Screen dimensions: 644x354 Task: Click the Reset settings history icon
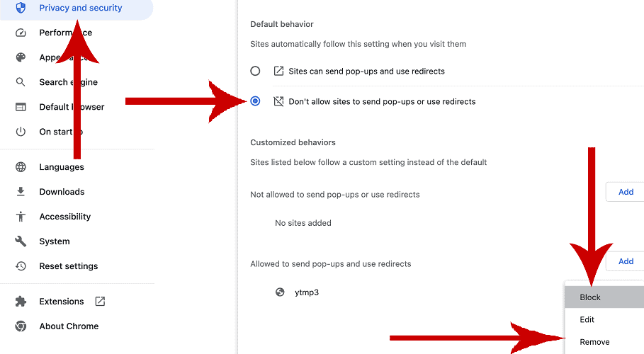click(x=21, y=266)
